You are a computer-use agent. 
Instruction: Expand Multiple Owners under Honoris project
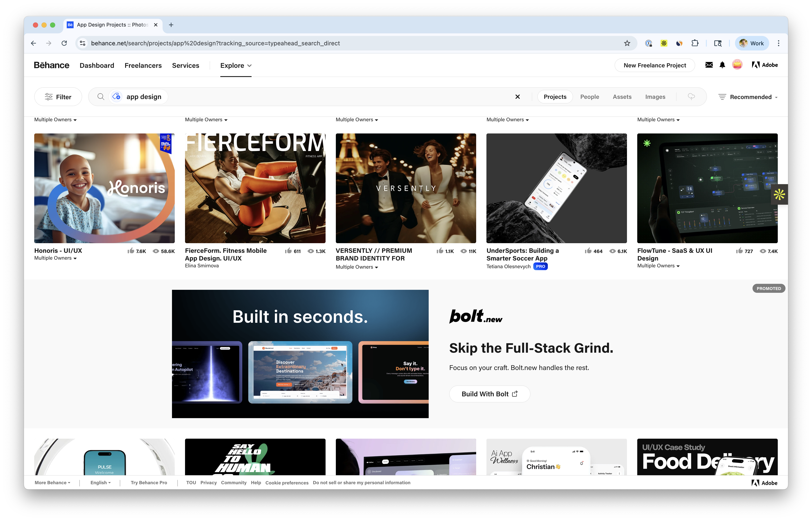click(55, 258)
